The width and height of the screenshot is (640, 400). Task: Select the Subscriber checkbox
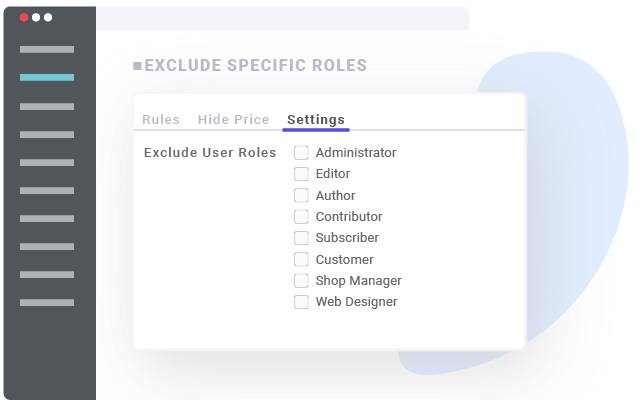click(x=301, y=238)
